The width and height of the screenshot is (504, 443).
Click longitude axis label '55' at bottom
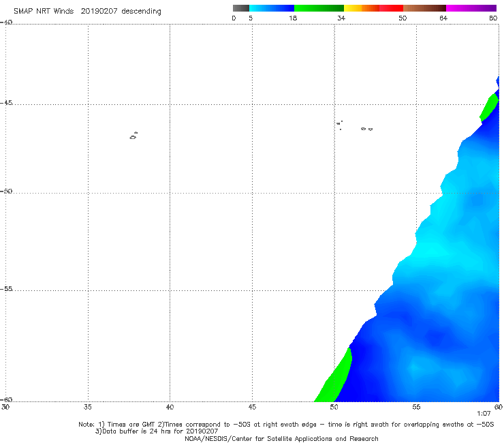(416, 407)
